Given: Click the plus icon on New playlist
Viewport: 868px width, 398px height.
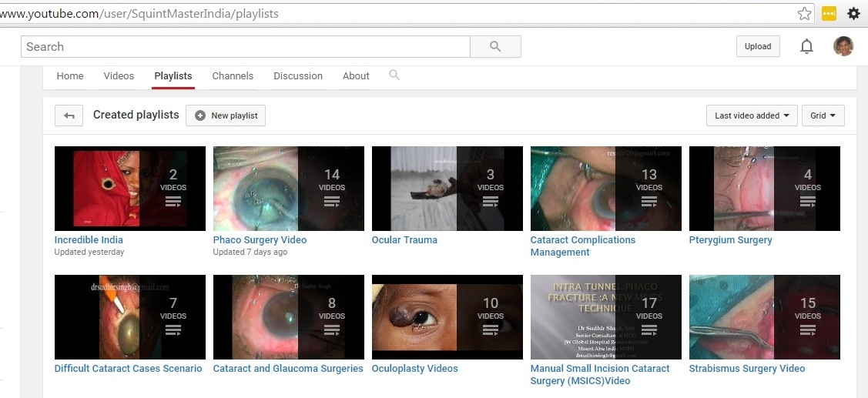Looking at the screenshot, I should tap(200, 115).
